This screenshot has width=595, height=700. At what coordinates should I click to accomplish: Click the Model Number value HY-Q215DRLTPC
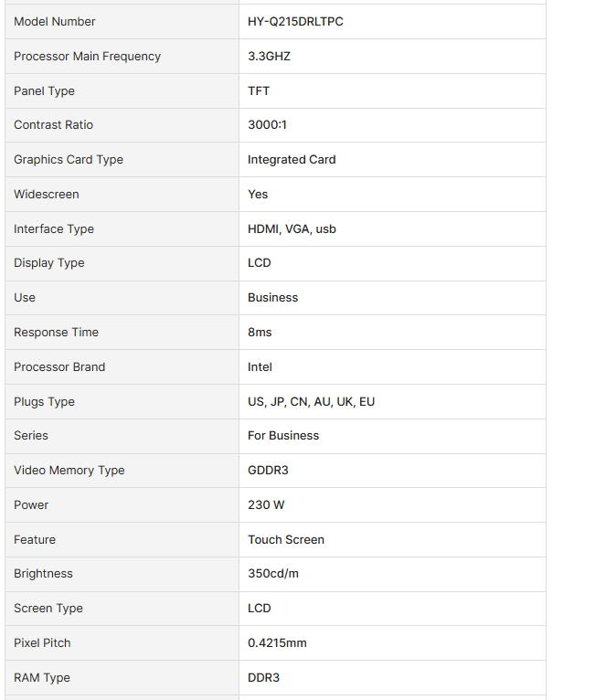click(x=295, y=21)
